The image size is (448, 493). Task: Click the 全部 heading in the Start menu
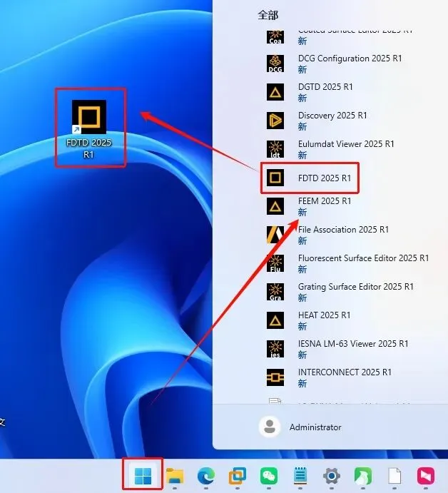point(268,15)
